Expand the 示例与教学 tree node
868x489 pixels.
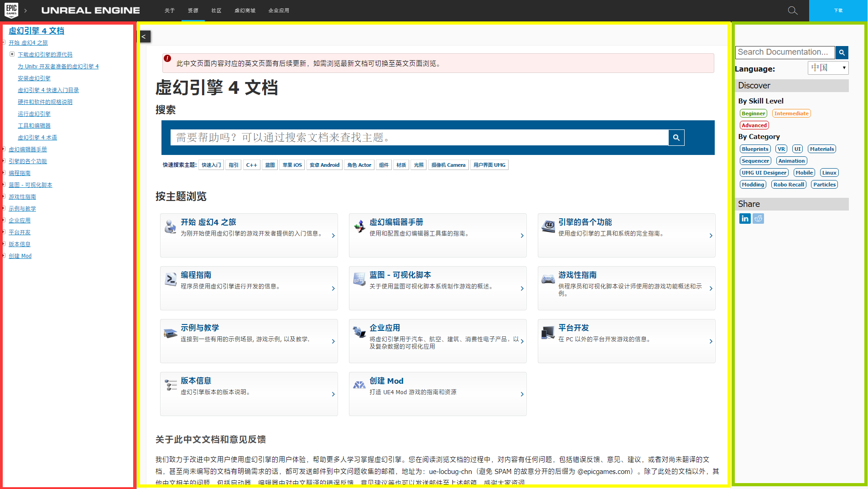click(x=4, y=208)
